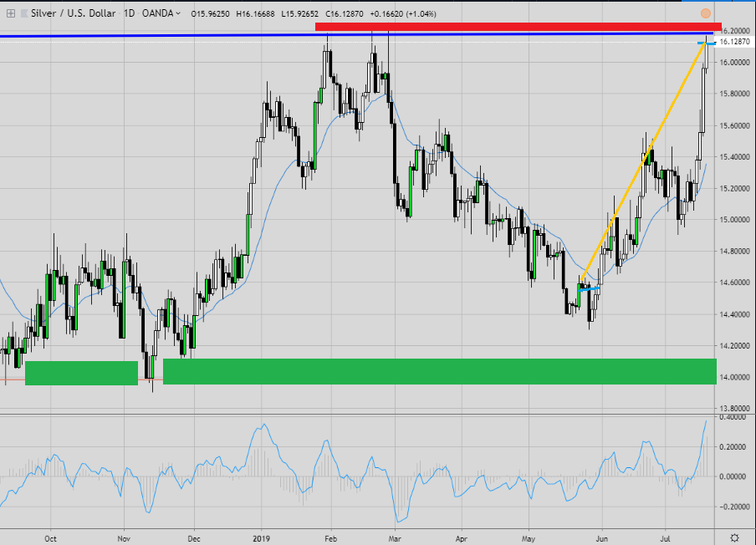Screen dimensions: 756x545
Task: Select the yellow trend line
Action: pyautogui.click(x=643, y=162)
